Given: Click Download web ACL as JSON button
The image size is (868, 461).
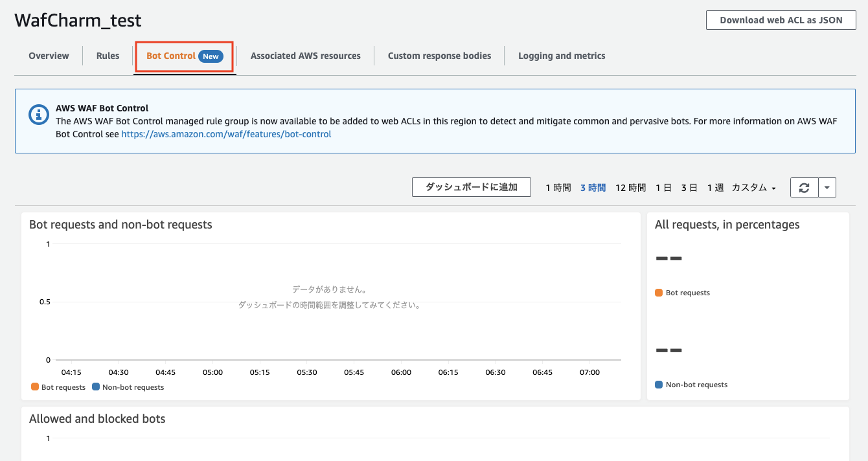Looking at the screenshot, I should pyautogui.click(x=781, y=20).
